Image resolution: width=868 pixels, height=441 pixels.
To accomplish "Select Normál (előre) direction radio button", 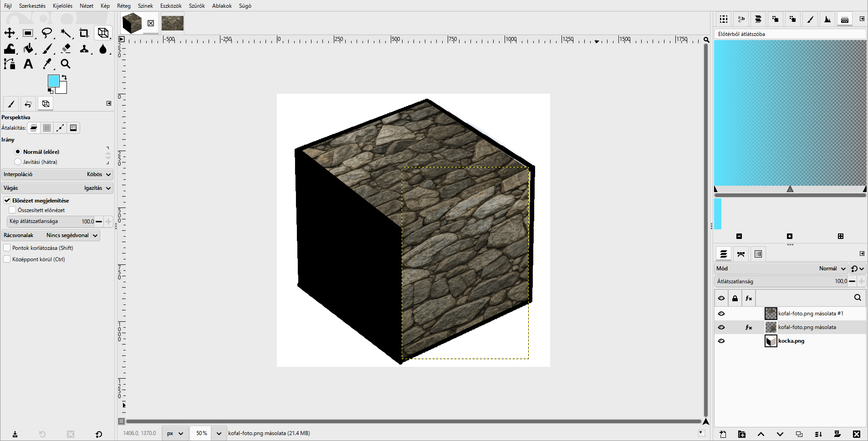I will coord(18,152).
